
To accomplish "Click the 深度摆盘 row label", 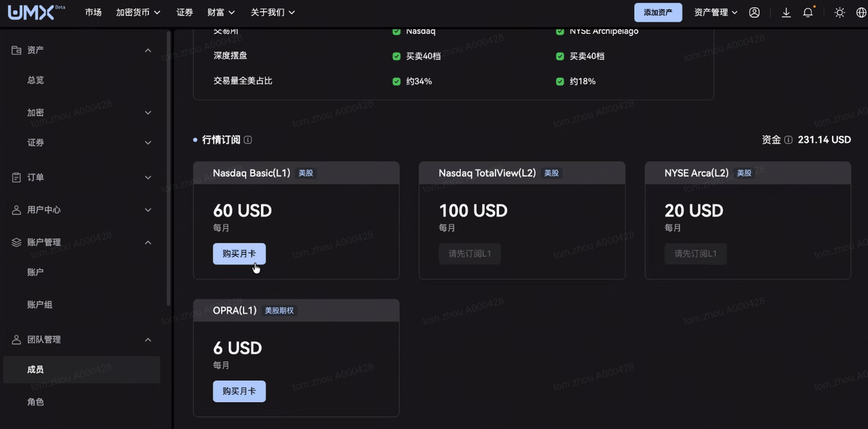I will point(231,56).
